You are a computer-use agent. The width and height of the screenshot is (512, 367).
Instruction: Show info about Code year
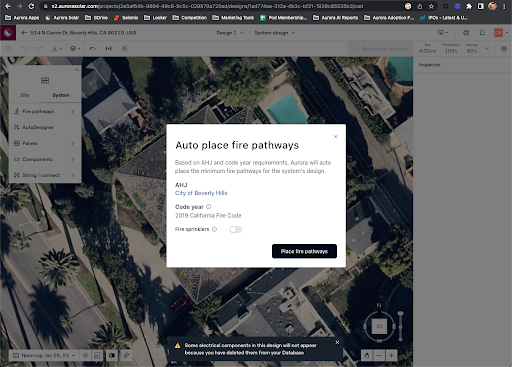pyautogui.click(x=209, y=207)
